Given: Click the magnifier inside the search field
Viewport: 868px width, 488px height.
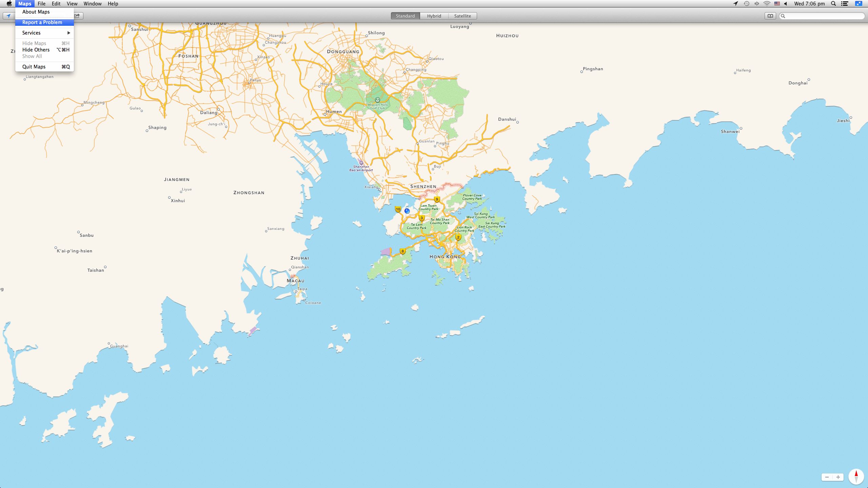Looking at the screenshot, I should tap(783, 16).
